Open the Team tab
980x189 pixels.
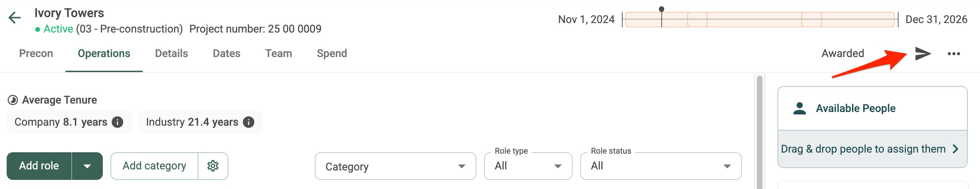coord(278,53)
